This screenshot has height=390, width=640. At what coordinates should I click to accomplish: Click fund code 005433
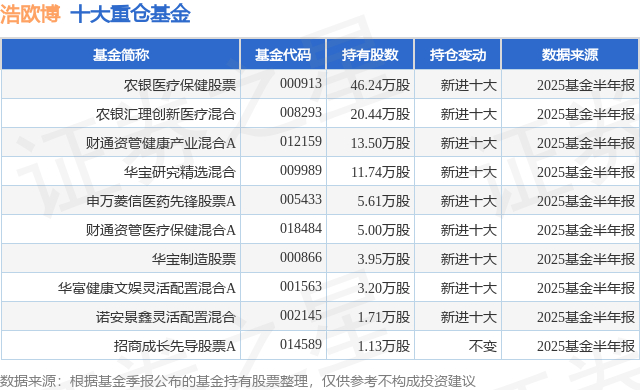pos(301,199)
